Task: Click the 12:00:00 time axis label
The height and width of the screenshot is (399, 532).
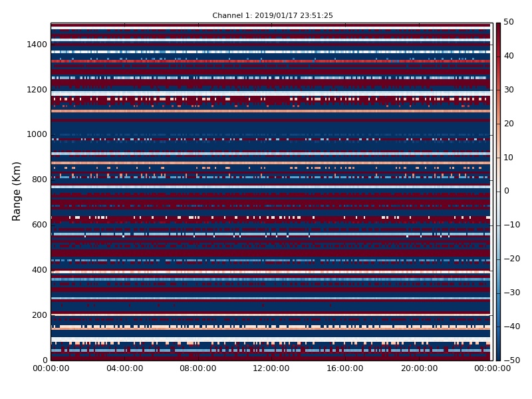Action: [271, 368]
